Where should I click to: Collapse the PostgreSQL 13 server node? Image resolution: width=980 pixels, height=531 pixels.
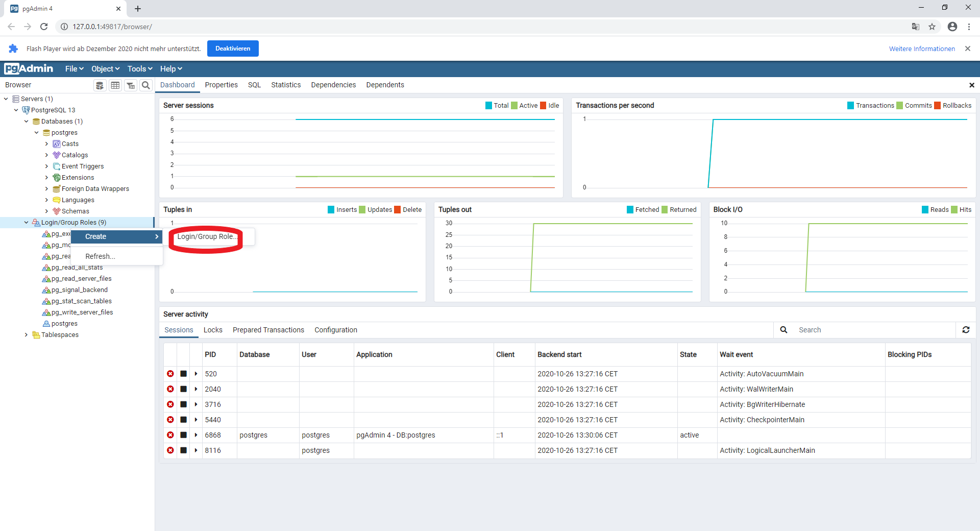[x=16, y=110]
